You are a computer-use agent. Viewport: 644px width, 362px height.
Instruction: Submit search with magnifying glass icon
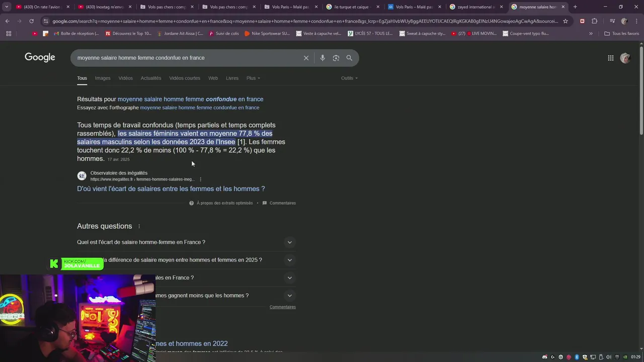point(349,58)
